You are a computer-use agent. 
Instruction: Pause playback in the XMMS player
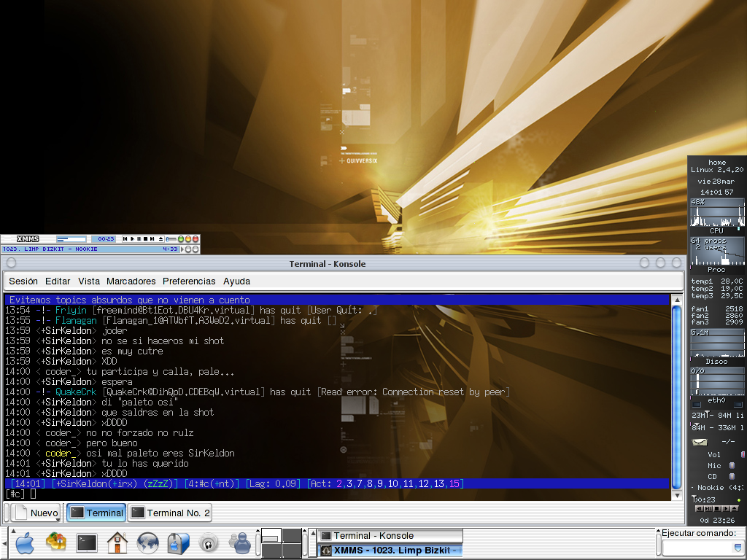pyautogui.click(x=139, y=238)
